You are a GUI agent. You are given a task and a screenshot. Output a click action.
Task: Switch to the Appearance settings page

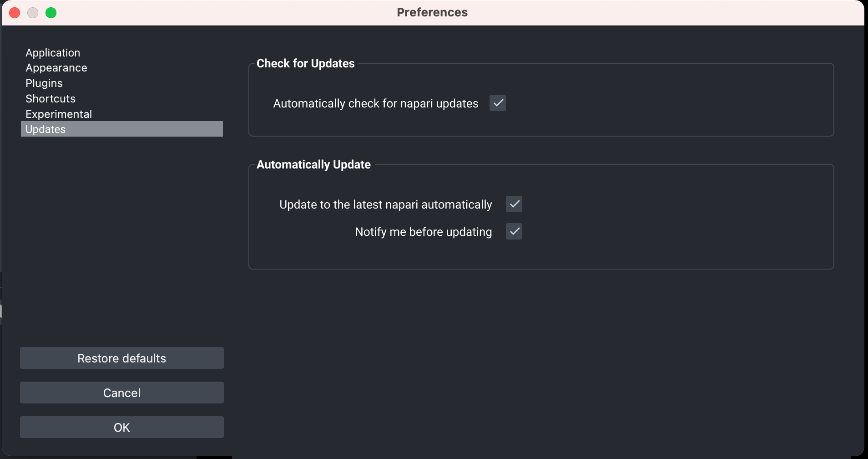56,68
